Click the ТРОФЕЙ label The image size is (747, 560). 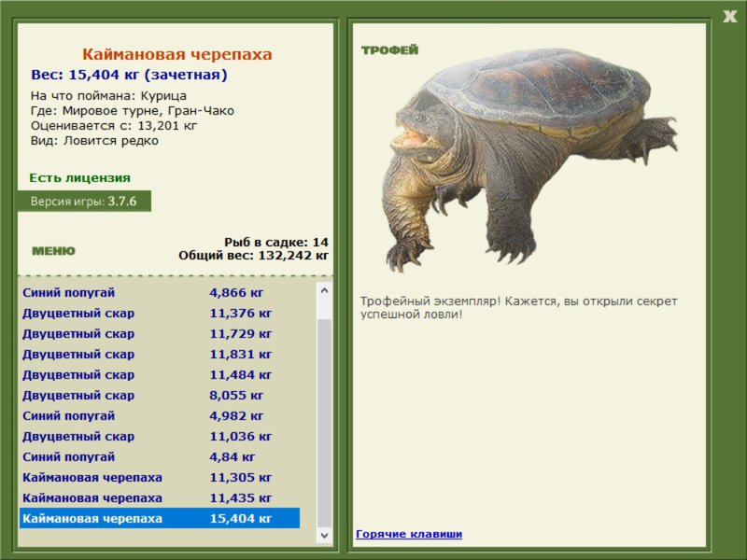pos(389,50)
